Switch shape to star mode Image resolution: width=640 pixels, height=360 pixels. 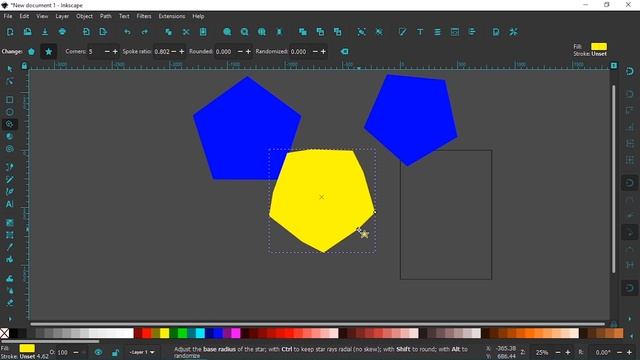49,51
